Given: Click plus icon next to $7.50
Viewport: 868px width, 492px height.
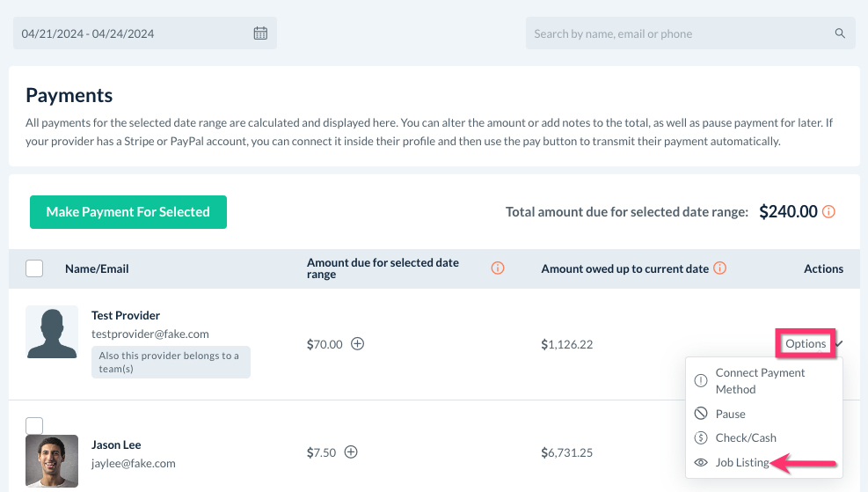Looking at the screenshot, I should 351,452.
